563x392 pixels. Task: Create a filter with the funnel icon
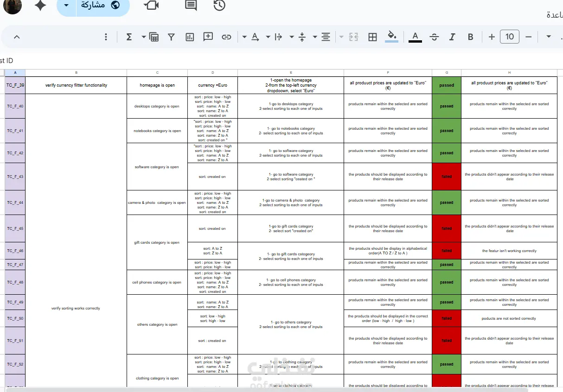tap(171, 37)
